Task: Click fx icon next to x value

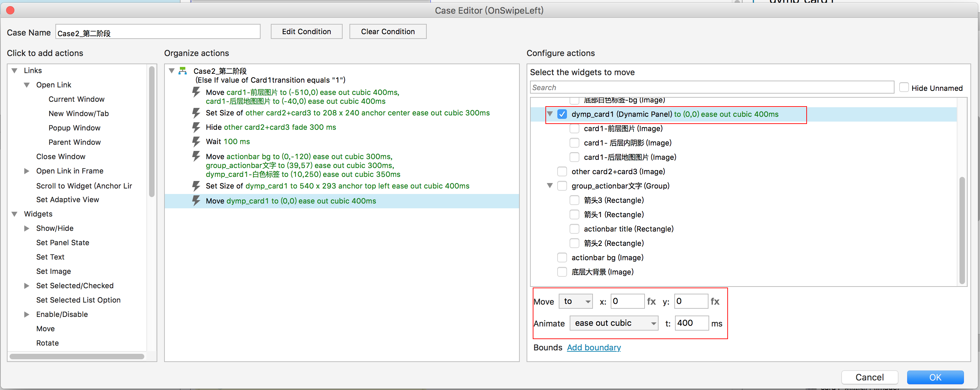Action: (x=651, y=302)
